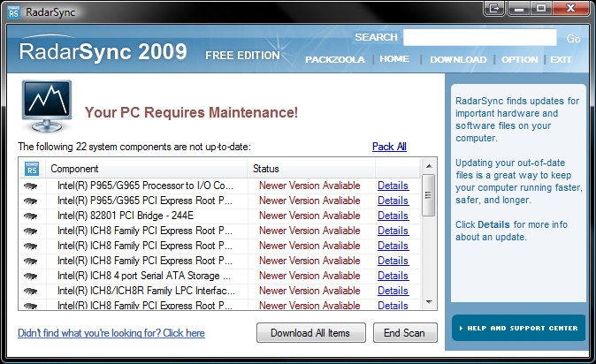Click chip icon beside Processor to I/O row
The image size is (596, 364).
coord(30,186)
